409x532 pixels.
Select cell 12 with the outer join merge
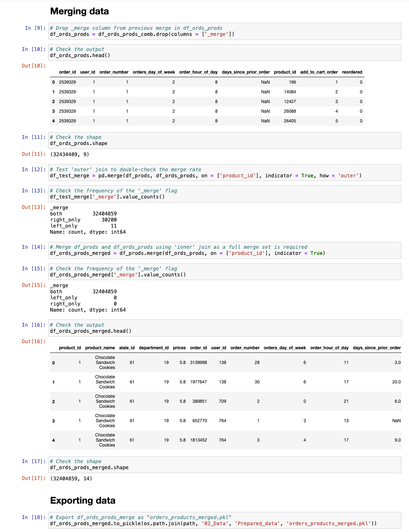[x=225, y=173]
